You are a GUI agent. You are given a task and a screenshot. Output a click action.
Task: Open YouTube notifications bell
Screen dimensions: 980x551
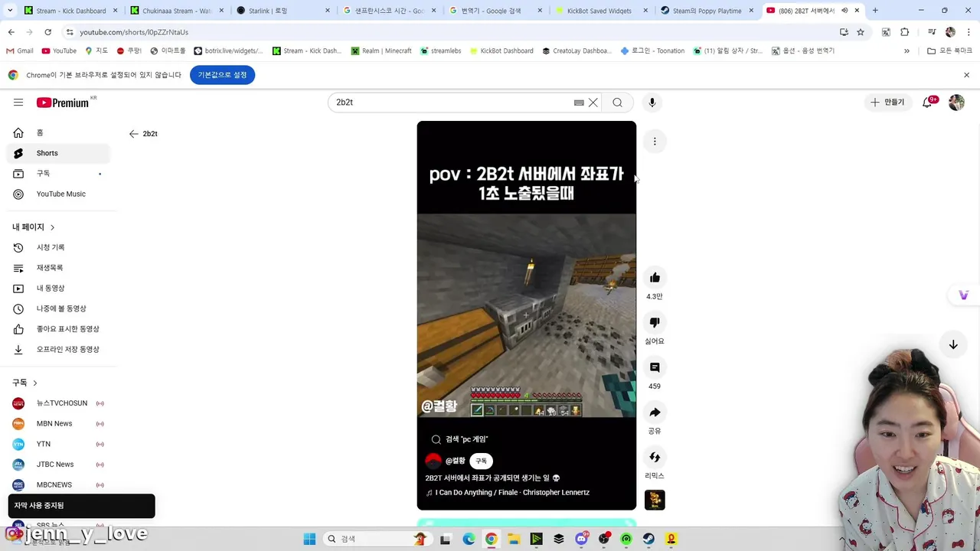tap(927, 103)
